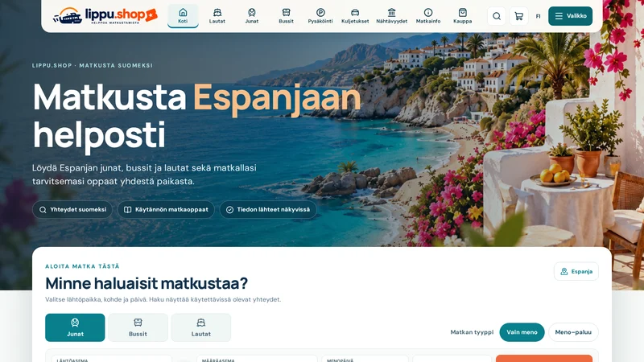Click the Tiedon lähteet näkyvissä pill

coord(268,210)
